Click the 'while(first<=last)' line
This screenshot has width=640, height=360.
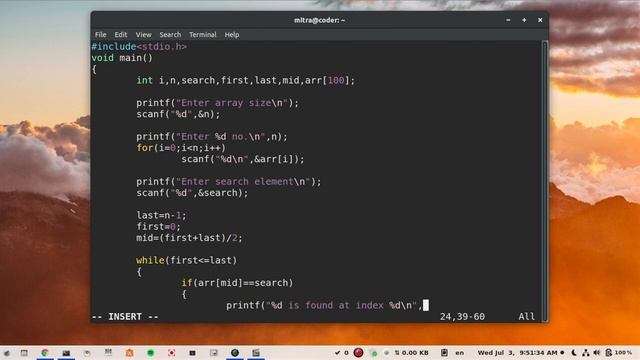[187, 260]
